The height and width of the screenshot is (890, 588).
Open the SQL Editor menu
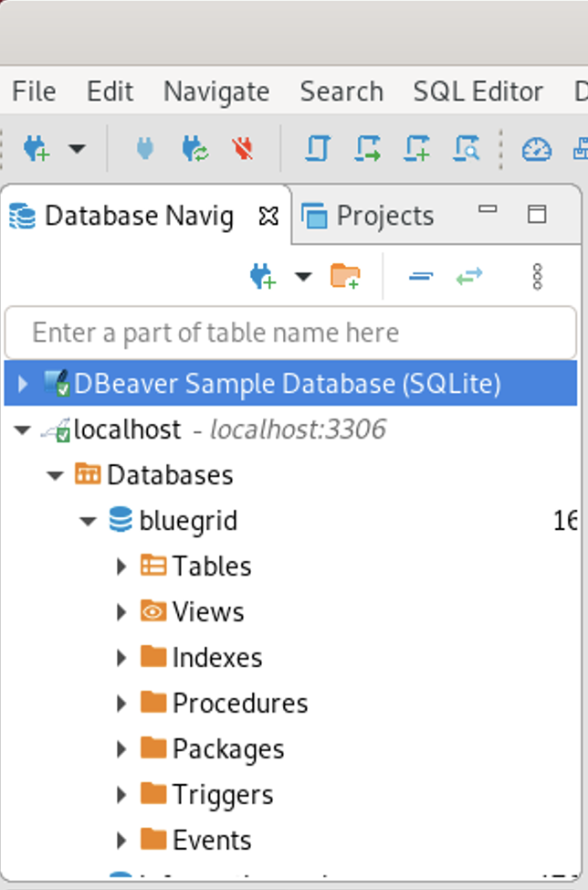(x=478, y=91)
